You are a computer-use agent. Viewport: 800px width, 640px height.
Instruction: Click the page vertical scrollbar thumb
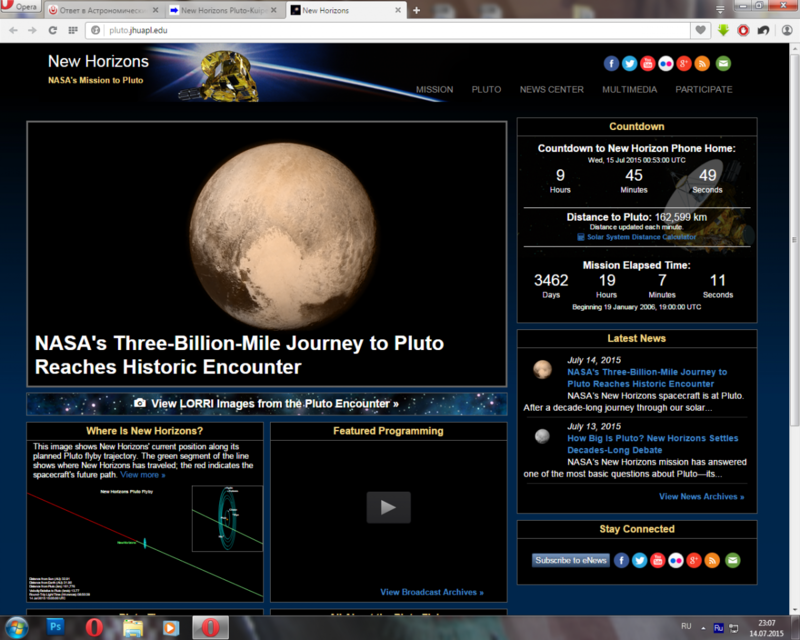point(795,240)
